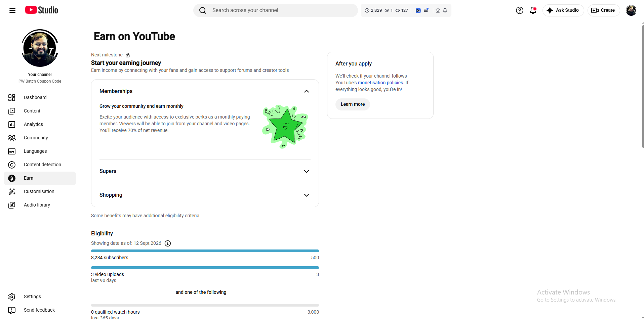The height and width of the screenshot is (319, 644).
Task: Expand the Supers section
Action: [x=205, y=171]
